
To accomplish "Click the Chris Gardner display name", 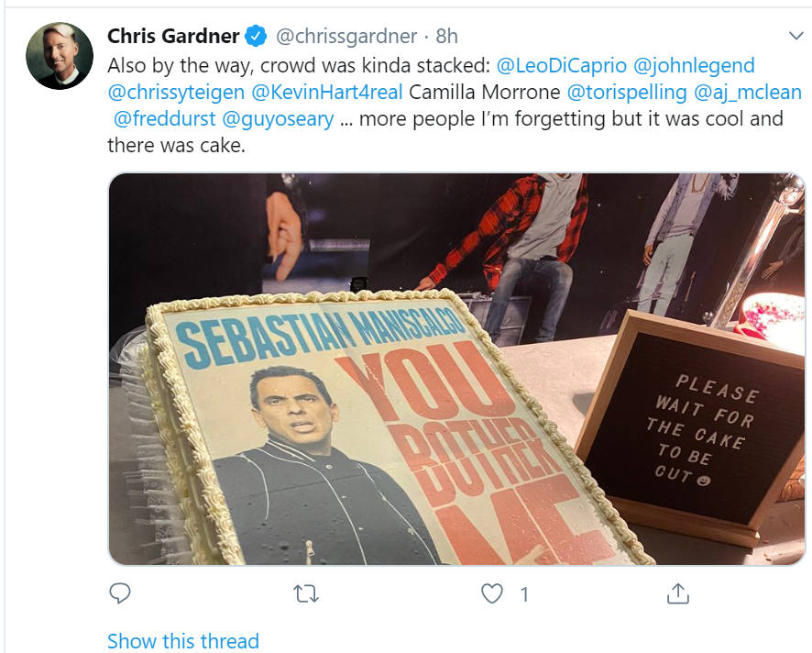I will [x=173, y=37].
